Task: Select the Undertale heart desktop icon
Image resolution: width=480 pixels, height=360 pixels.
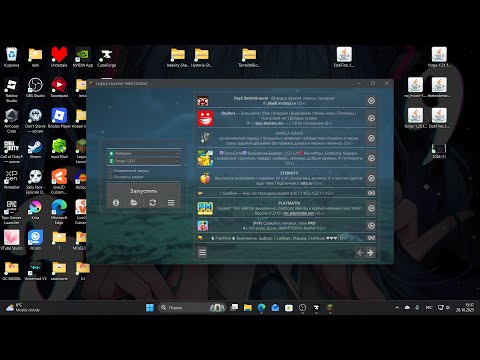Action: pyautogui.click(x=59, y=57)
